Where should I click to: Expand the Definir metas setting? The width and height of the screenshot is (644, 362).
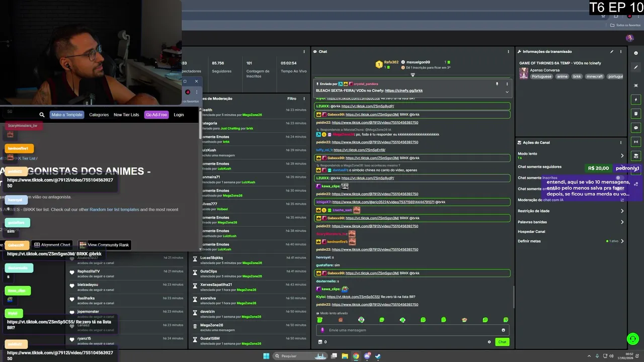pos(622,241)
